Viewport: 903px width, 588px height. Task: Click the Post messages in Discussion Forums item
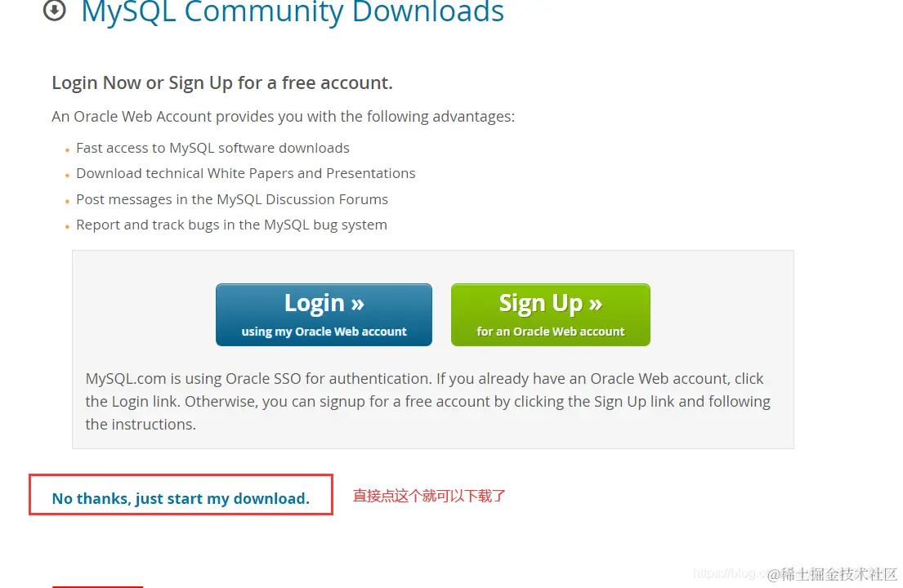click(232, 199)
